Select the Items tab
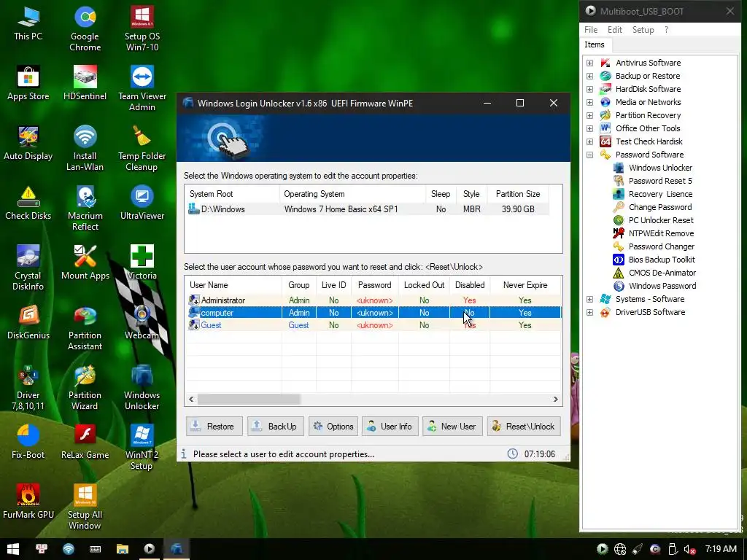Viewport: 747px width, 560px height. point(595,44)
